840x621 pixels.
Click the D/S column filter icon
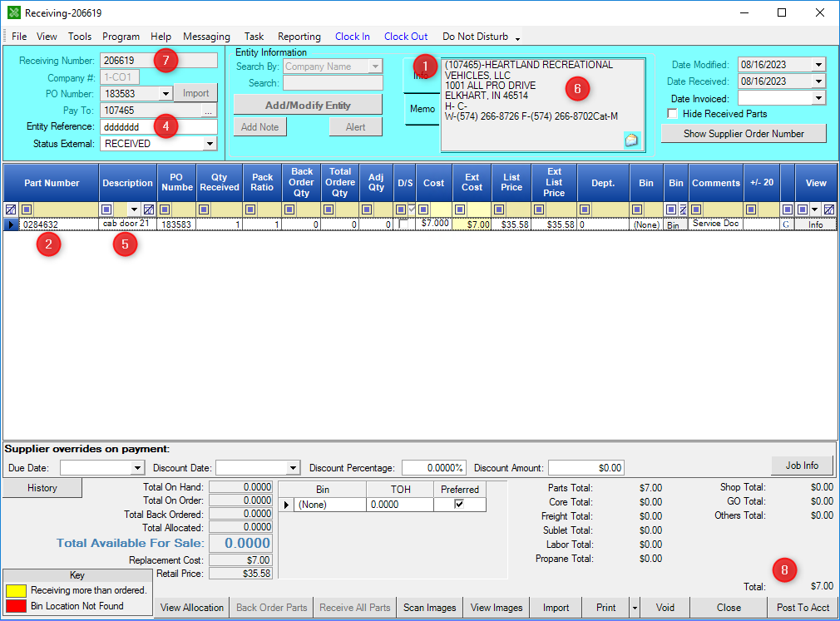pos(400,209)
